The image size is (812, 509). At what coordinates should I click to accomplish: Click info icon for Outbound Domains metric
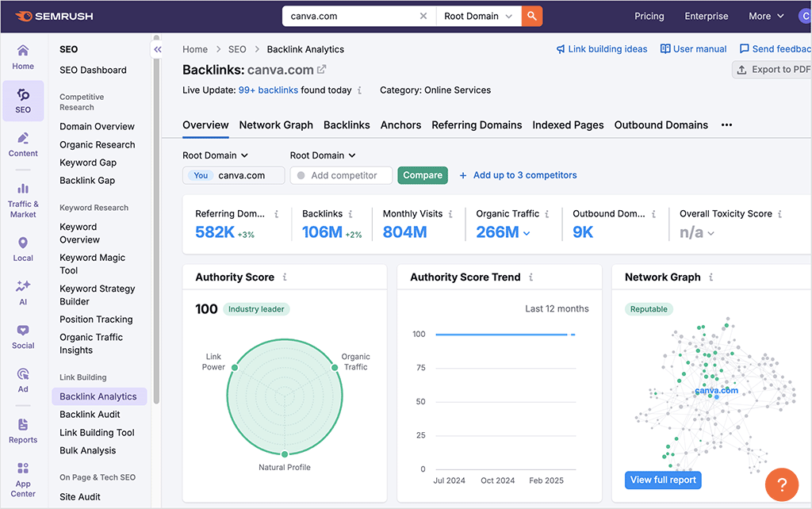653,214
